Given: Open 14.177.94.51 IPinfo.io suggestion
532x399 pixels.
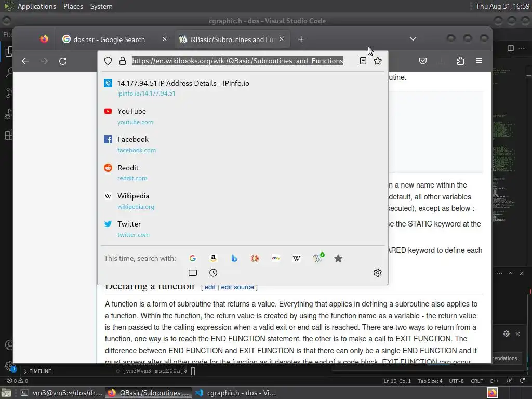Looking at the screenshot, I should coord(243,88).
